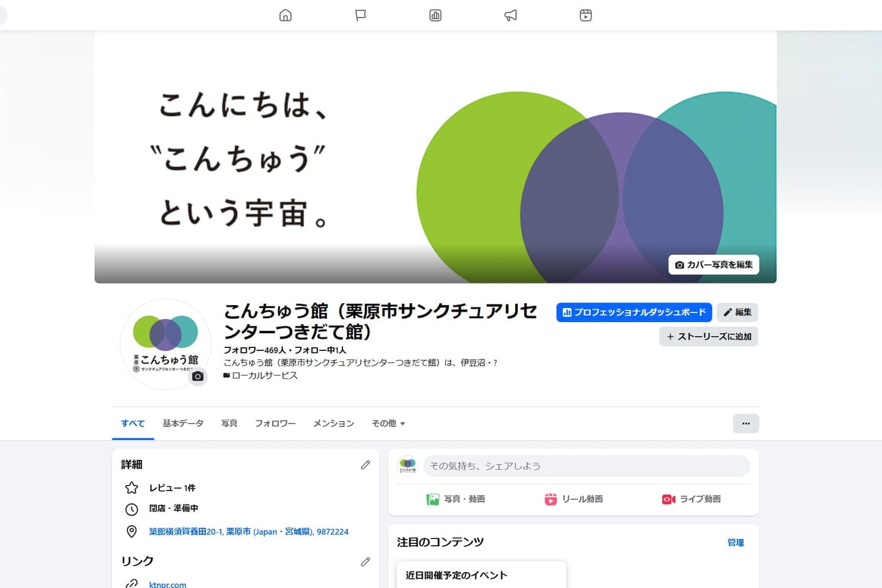
Task: Open the フォロワー tab
Action: click(275, 423)
